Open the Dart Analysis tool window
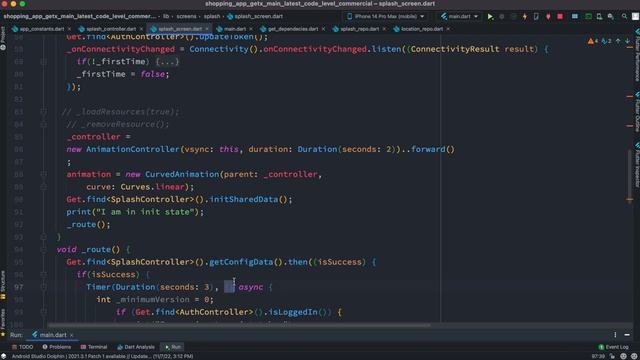 point(136,347)
